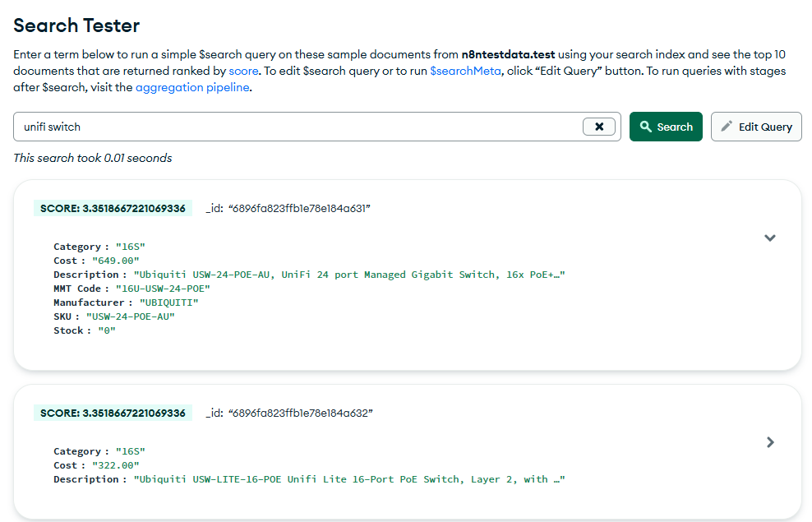
Task: Click the SCORE badge on the first result
Action: point(113,208)
